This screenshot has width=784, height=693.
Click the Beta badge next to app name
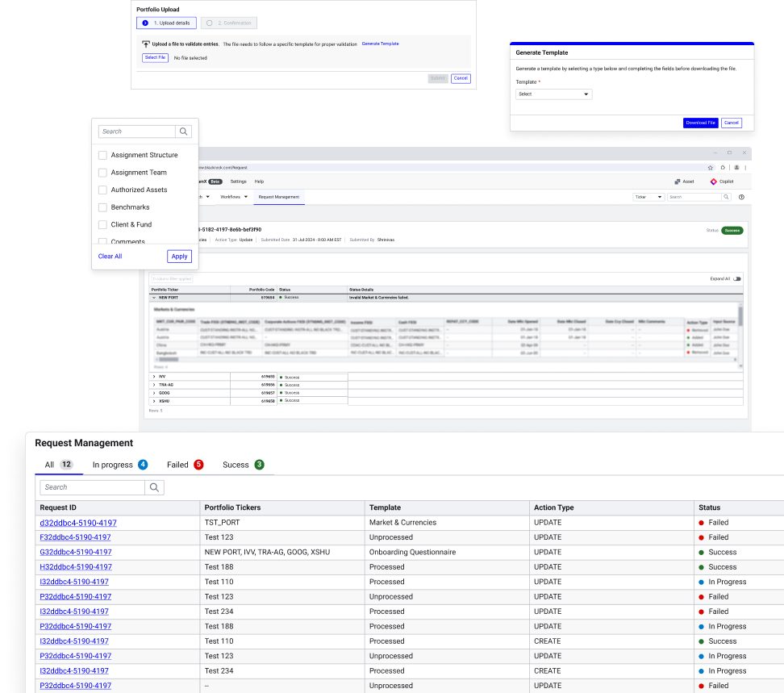(x=215, y=182)
